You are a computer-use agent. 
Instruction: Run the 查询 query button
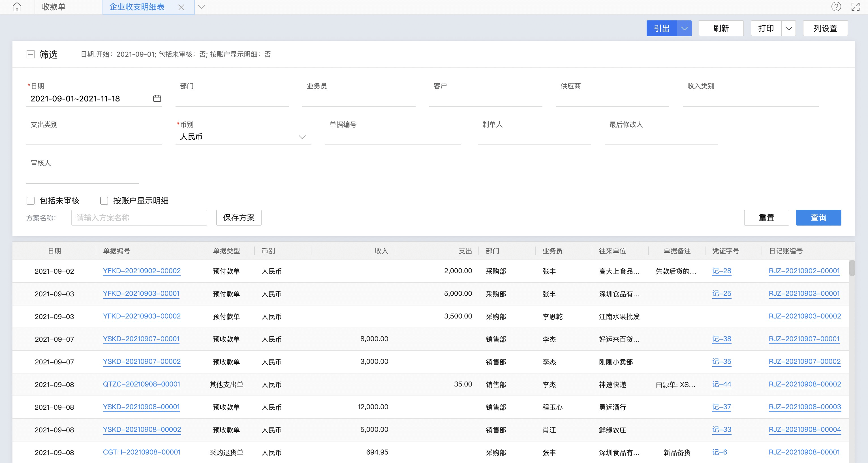coord(818,218)
